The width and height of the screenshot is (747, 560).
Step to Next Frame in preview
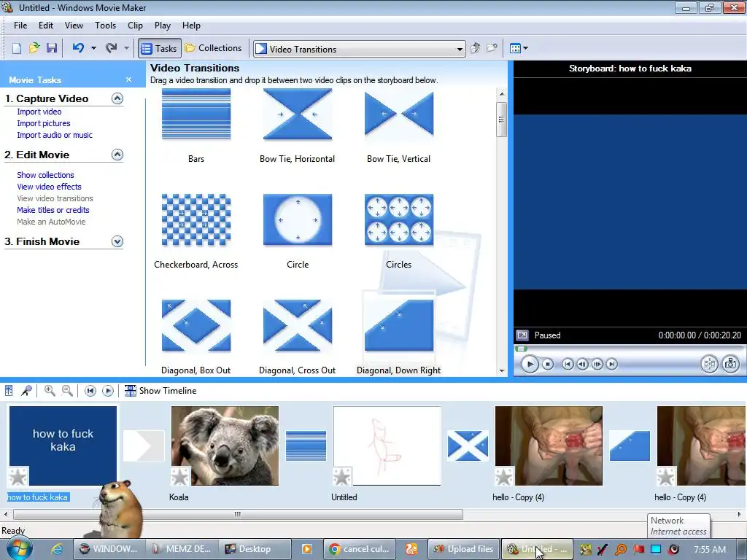pyautogui.click(x=597, y=365)
